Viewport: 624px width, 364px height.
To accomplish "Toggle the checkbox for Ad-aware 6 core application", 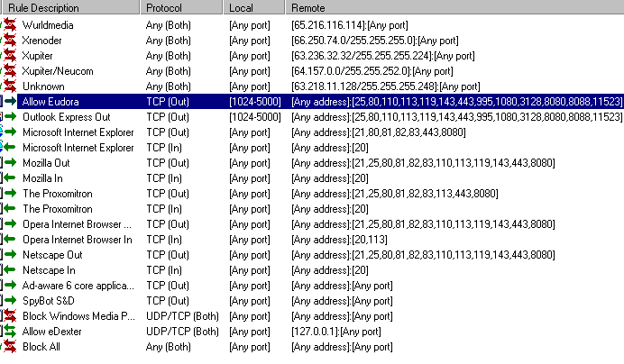I will 1,286.
